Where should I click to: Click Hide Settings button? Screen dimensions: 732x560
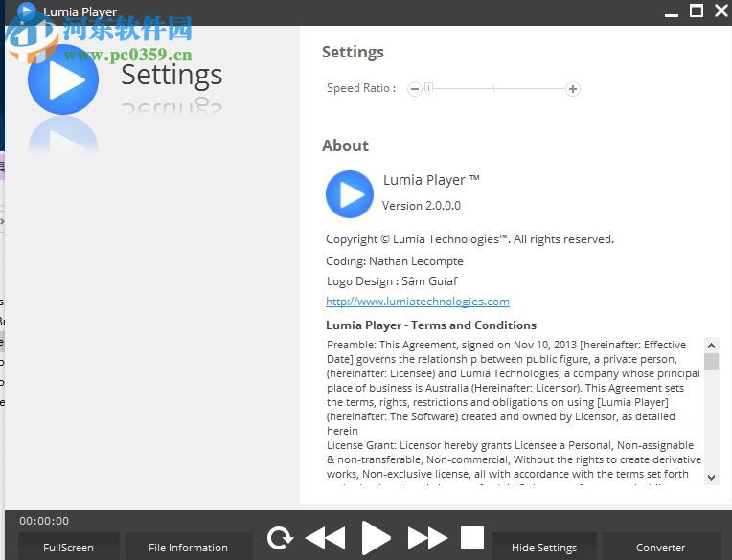544,547
